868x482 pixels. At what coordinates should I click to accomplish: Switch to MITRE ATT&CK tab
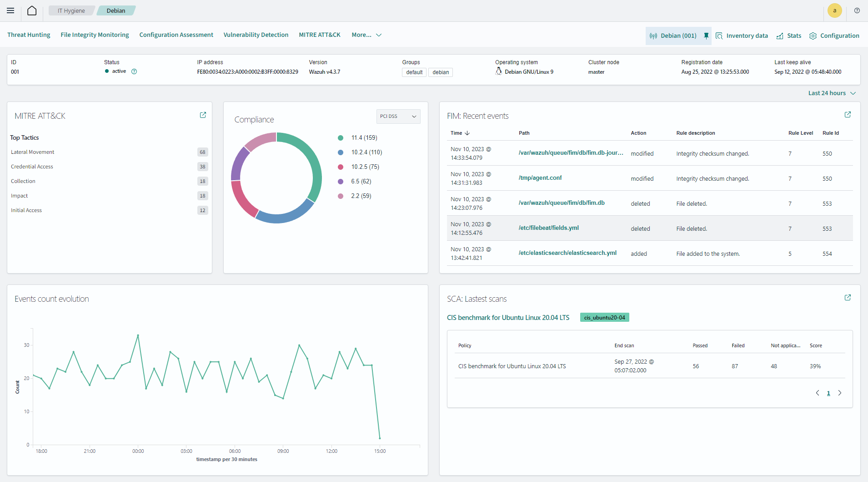pyautogui.click(x=320, y=35)
